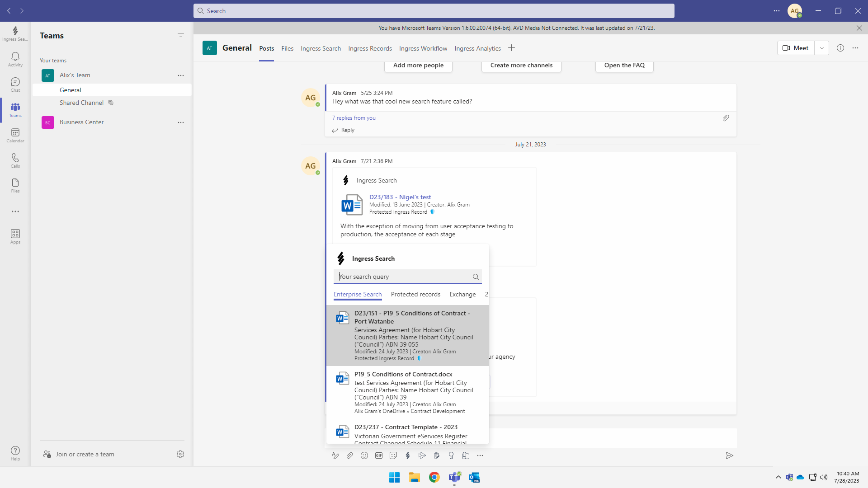Open Calls from the sidebar
The height and width of the screenshot is (488, 868).
click(15, 160)
